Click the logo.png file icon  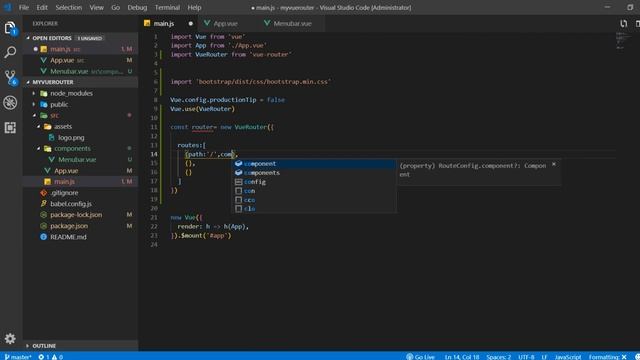click(x=52, y=138)
